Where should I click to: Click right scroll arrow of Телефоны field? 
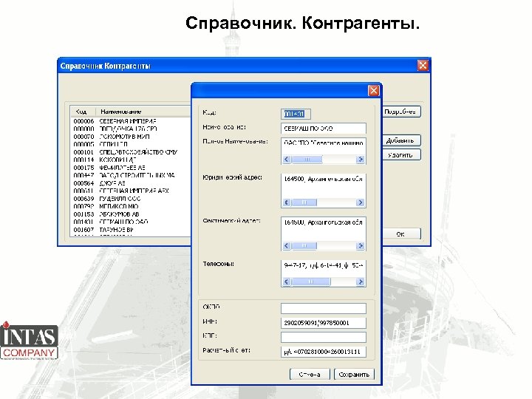click(361, 282)
